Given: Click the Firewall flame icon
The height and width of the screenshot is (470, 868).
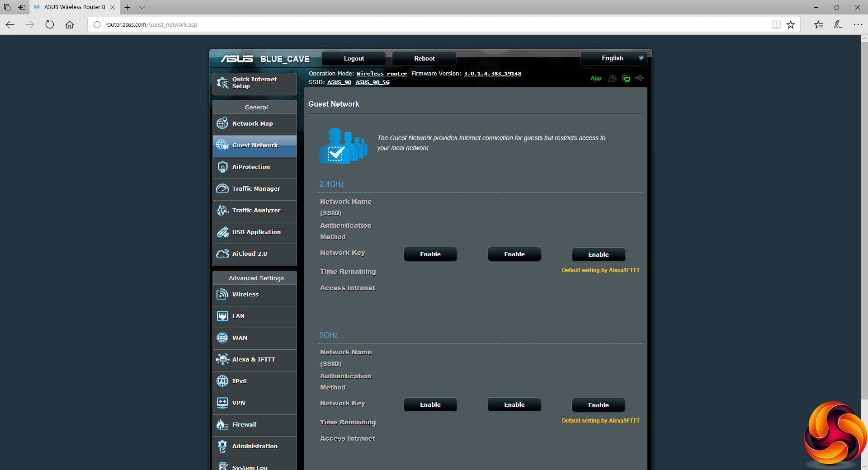Looking at the screenshot, I should pos(222,424).
